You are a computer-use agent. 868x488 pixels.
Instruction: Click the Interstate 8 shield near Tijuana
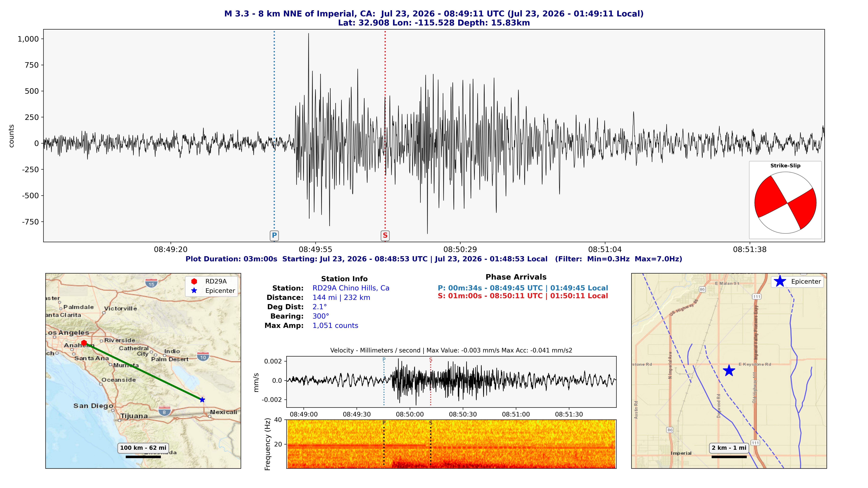pyautogui.click(x=164, y=411)
